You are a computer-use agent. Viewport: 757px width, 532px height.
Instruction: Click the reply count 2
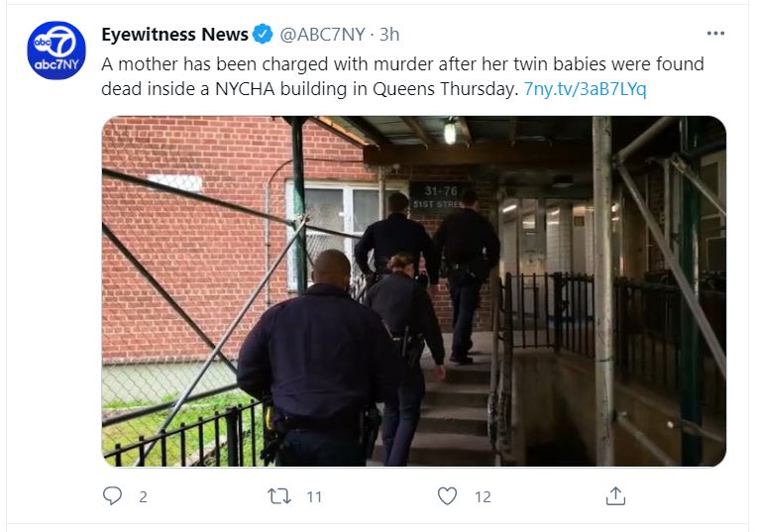(x=143, y=496)
